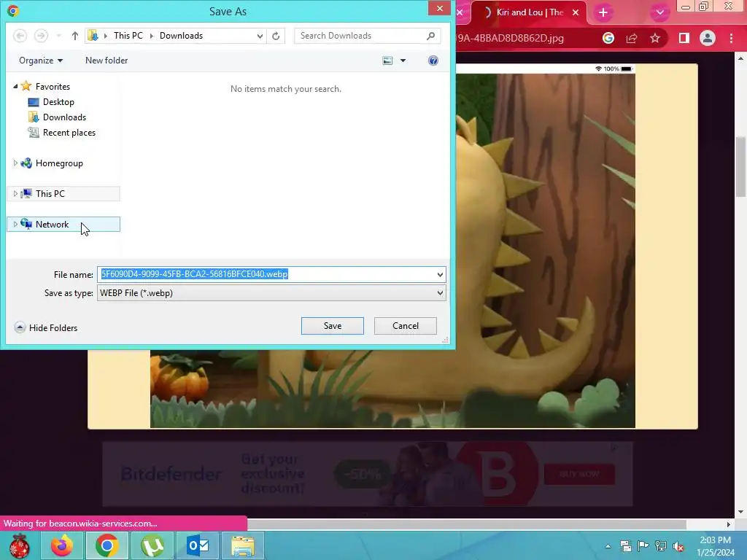
Task: Click the muted volume tray icon
Action: [x=679, y=546]
